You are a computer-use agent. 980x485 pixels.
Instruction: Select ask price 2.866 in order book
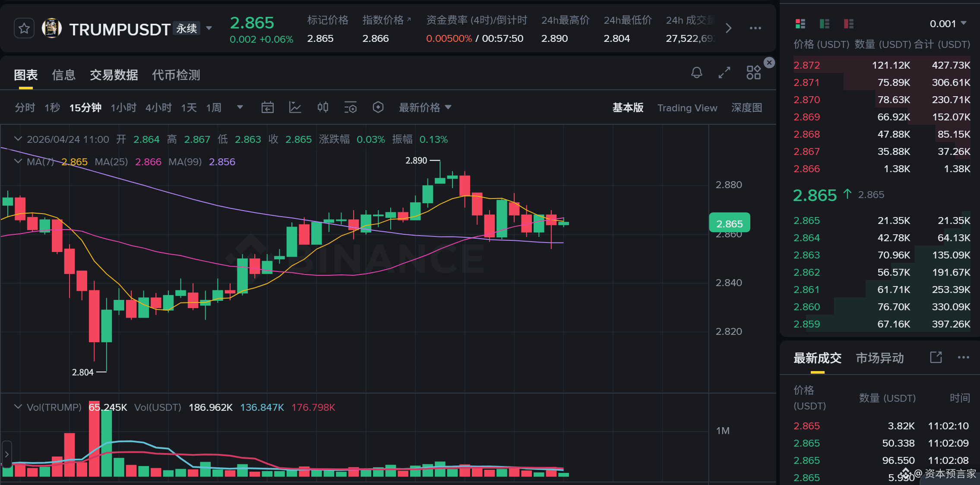pyautogui.click(x=806, y=169)
